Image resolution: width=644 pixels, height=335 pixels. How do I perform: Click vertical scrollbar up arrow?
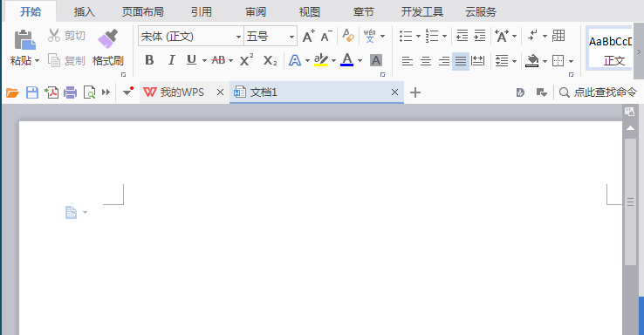click(x=630, y=128)
